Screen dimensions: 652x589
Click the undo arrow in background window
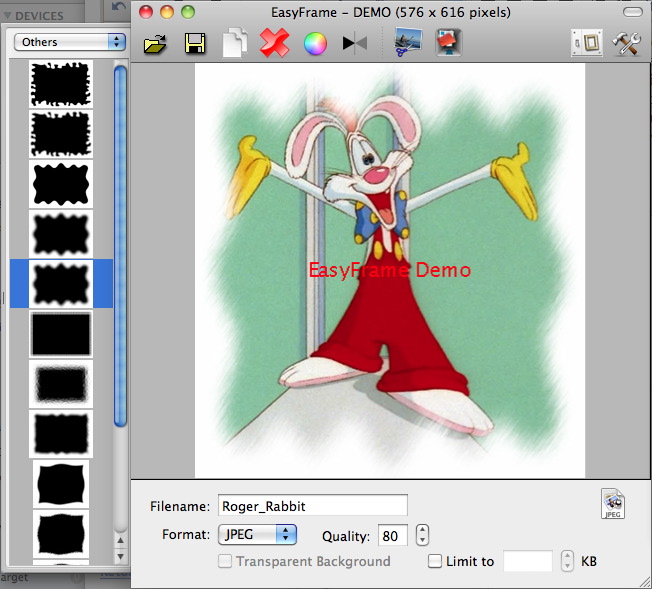(x=119, y=6)
